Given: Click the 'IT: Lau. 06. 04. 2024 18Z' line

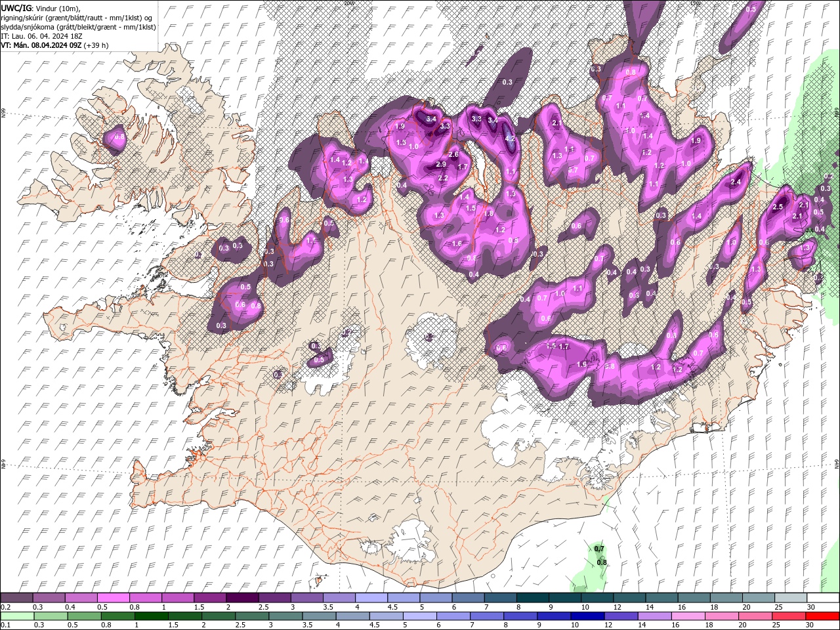Looking at the screenshot, I should pyautogui.click(x=41, y=36).
